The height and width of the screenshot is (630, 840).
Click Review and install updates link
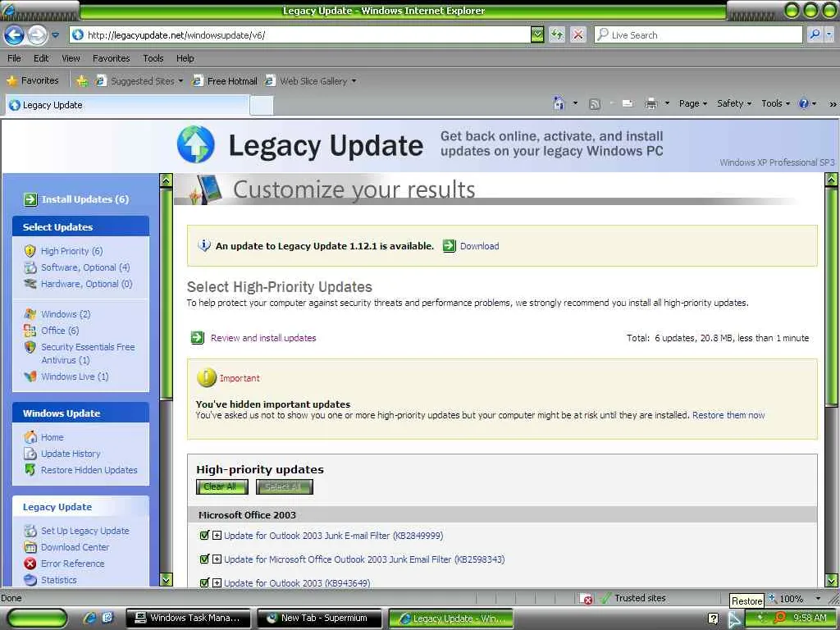click(263, 338)
